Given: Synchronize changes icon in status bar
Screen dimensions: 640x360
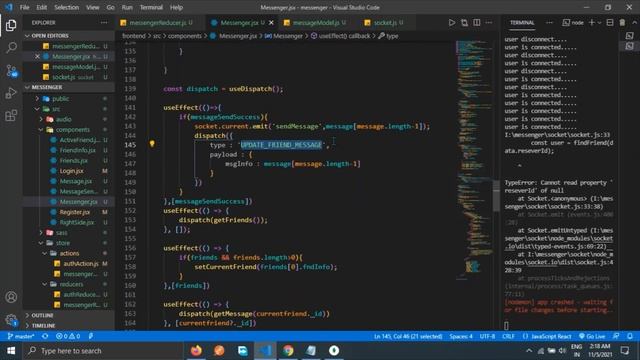Looking at the screenshot, I should 45,336.
